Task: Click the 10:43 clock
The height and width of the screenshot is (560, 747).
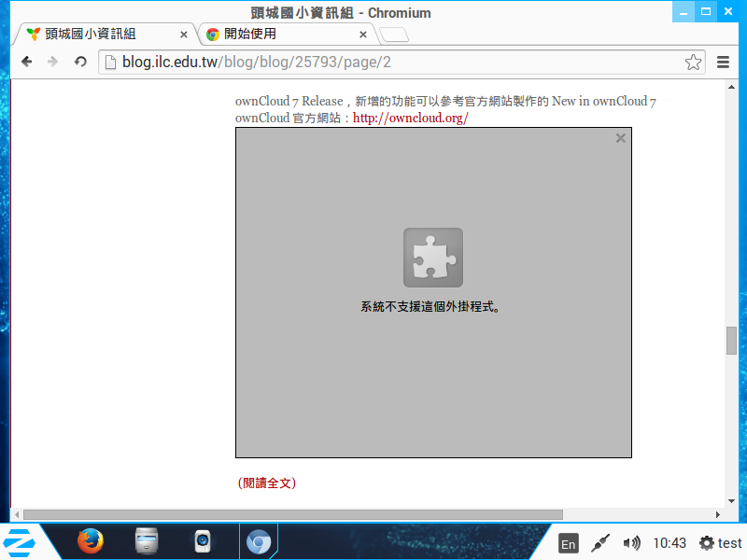Action: pos(669,543)
